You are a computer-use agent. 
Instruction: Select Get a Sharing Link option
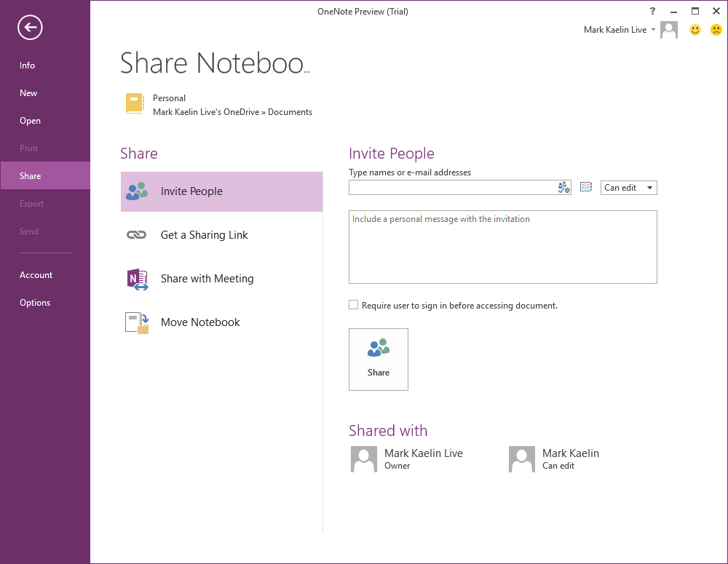click(x=221, y=235)
